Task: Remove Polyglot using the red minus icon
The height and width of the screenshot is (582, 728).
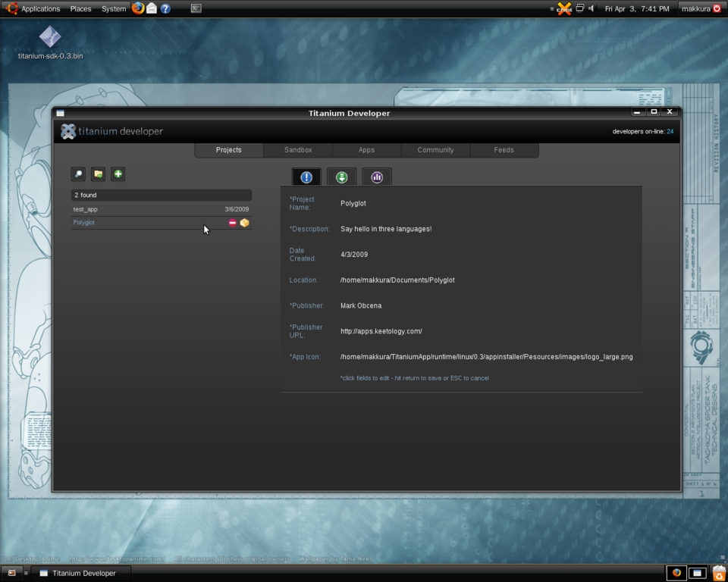Action: click(232, 222)
